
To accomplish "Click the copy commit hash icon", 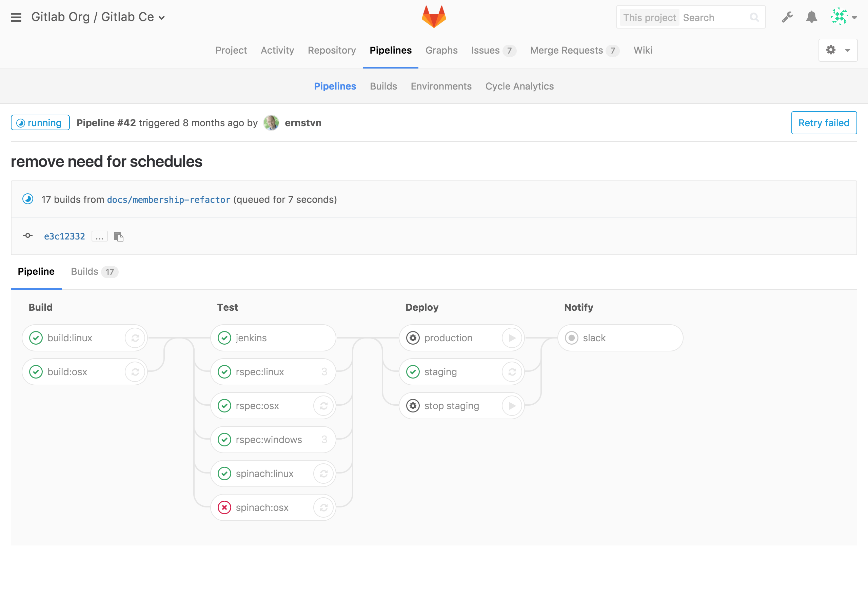I will 119,236.
